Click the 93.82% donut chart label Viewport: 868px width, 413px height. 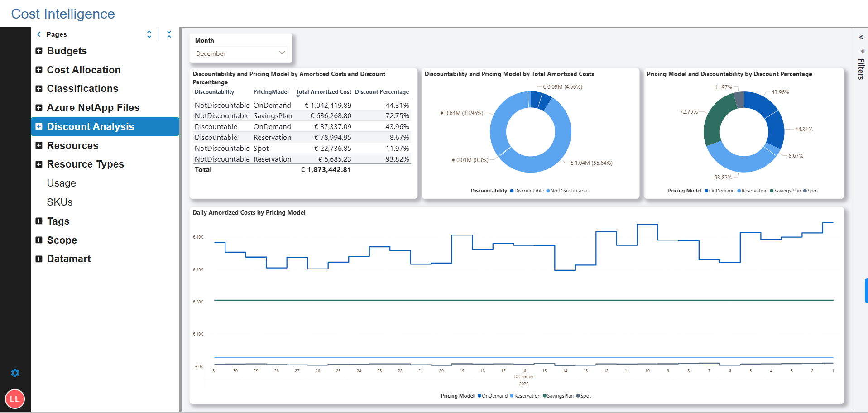tap(723, 178)
